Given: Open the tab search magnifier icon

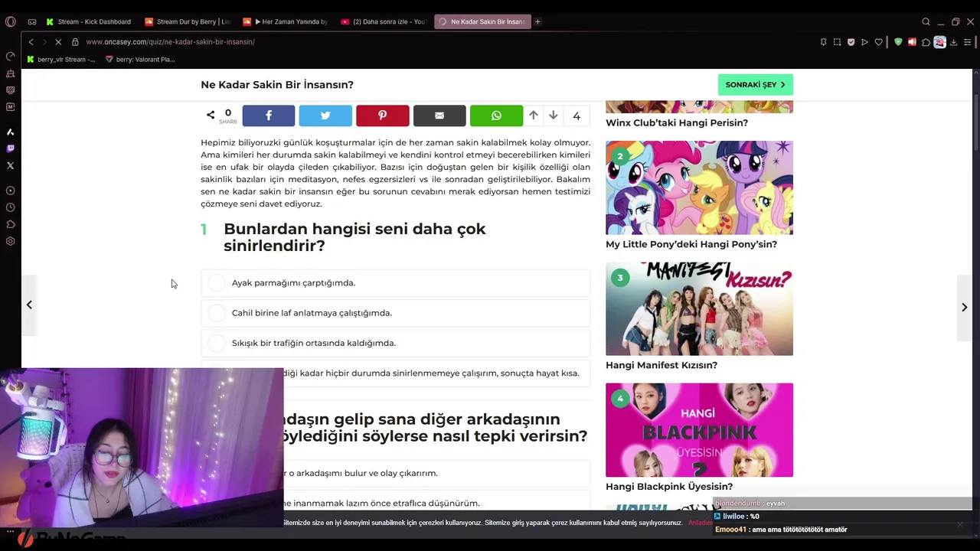Looking at the screenshot, I should coord(926,21).
